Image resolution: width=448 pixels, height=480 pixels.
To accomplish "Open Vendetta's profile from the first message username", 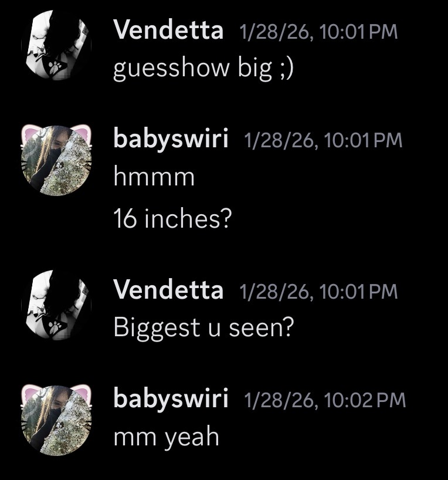I will (x=168, y=30).
